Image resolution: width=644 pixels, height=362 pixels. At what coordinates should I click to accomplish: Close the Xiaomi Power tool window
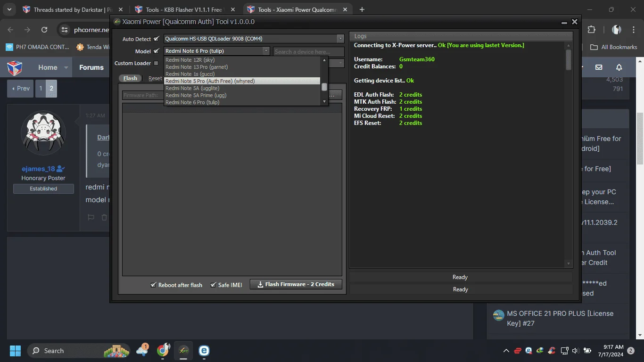point(575,22)
